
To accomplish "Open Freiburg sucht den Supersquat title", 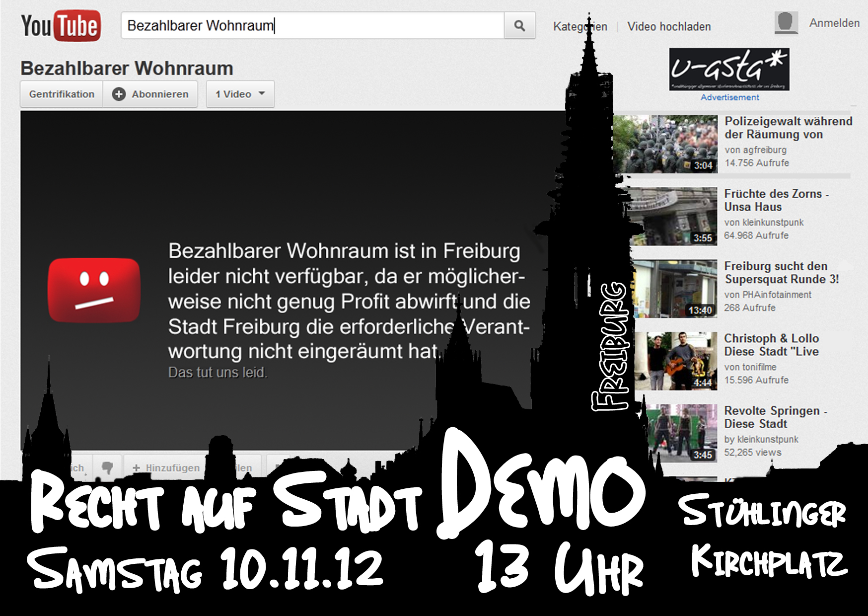I will click(x=781, y=272).
